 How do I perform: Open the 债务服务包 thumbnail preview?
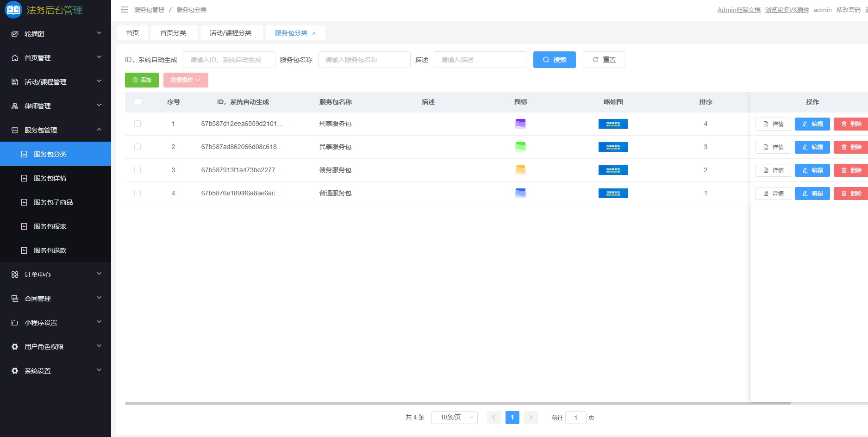pyautogui.click(x=613, y=170)
